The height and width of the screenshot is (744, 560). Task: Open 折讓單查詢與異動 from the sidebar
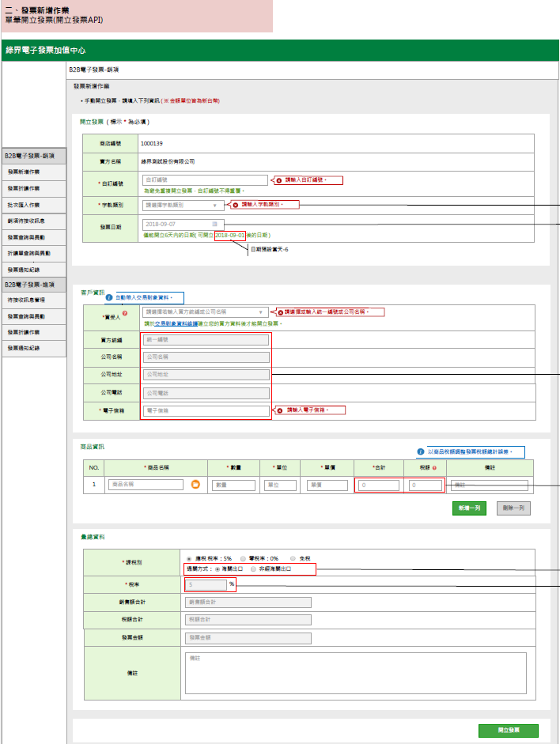[30, 253]
